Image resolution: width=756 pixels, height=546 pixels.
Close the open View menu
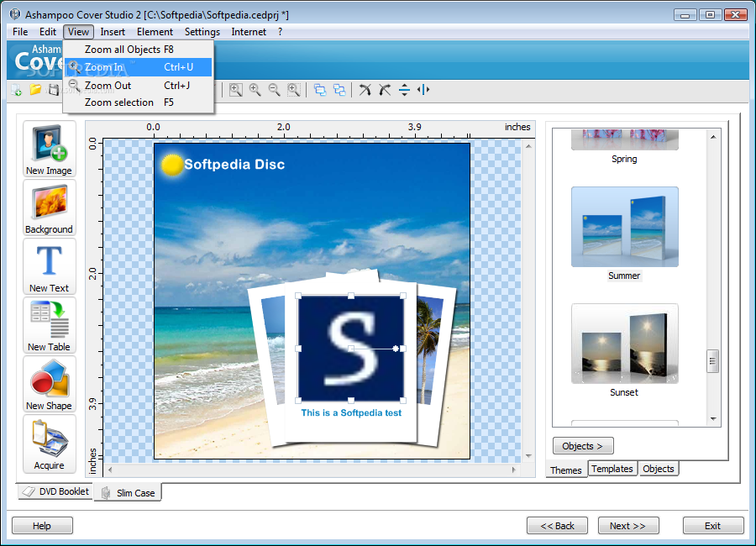coord(78,32)
